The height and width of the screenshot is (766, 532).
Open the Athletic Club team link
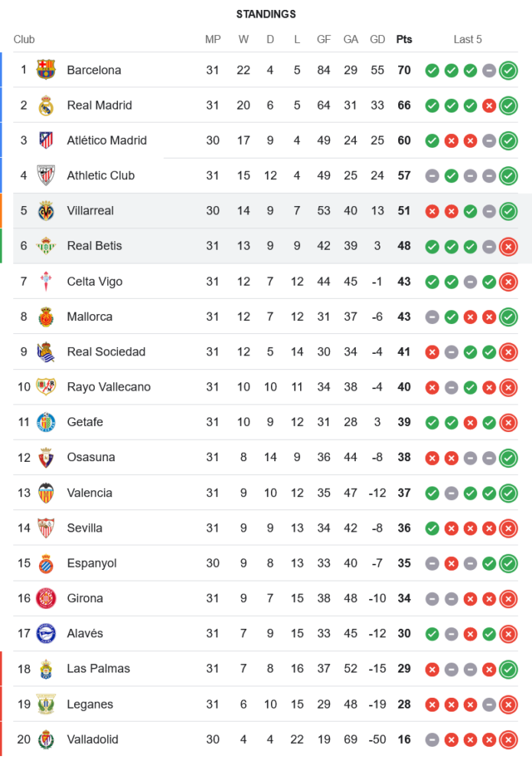(x=100, y=175)
